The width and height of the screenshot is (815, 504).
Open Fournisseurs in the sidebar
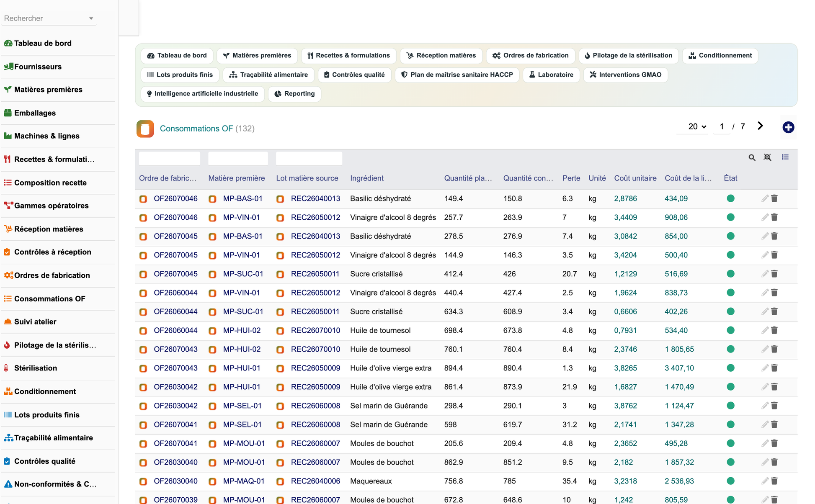38,67
